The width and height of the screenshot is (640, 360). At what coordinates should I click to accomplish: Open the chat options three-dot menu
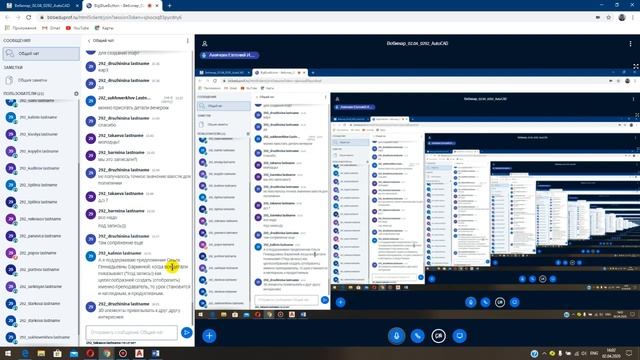pyautogui.click(x=188, y=40)
